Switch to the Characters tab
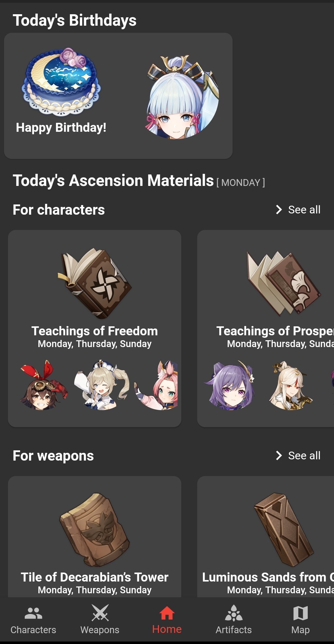The width and height of the screenshot is (334, 644). [33, 620]
